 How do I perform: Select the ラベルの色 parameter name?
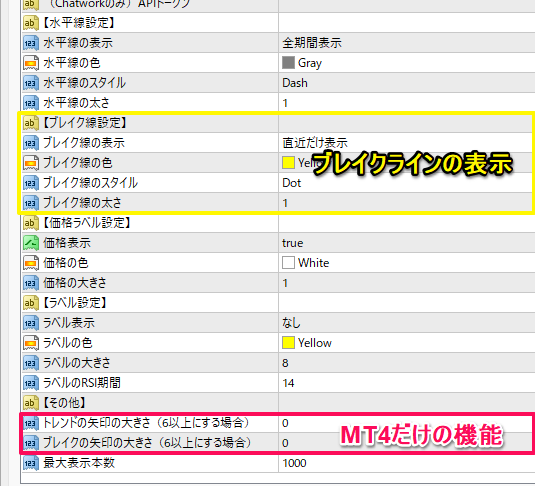point(68,343)
